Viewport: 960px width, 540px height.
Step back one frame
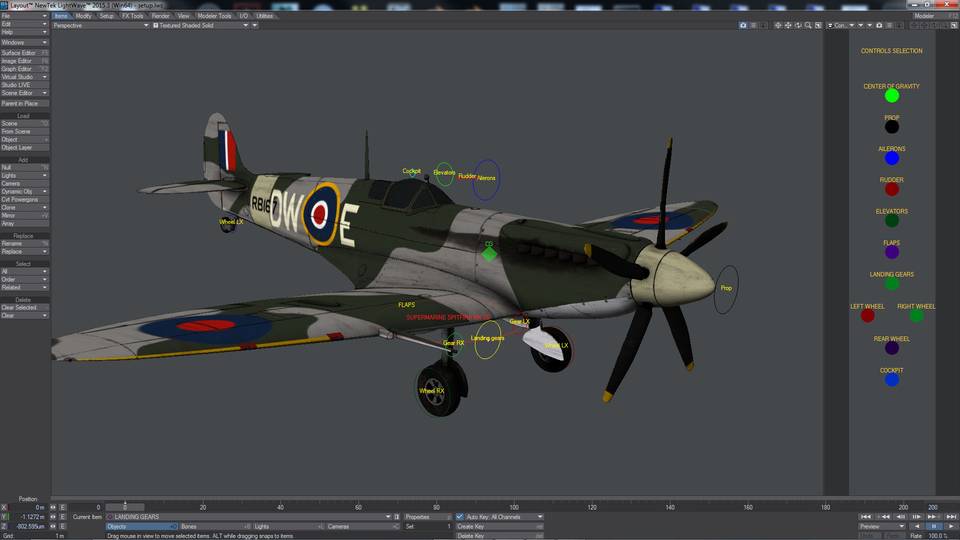click(901, 517)
